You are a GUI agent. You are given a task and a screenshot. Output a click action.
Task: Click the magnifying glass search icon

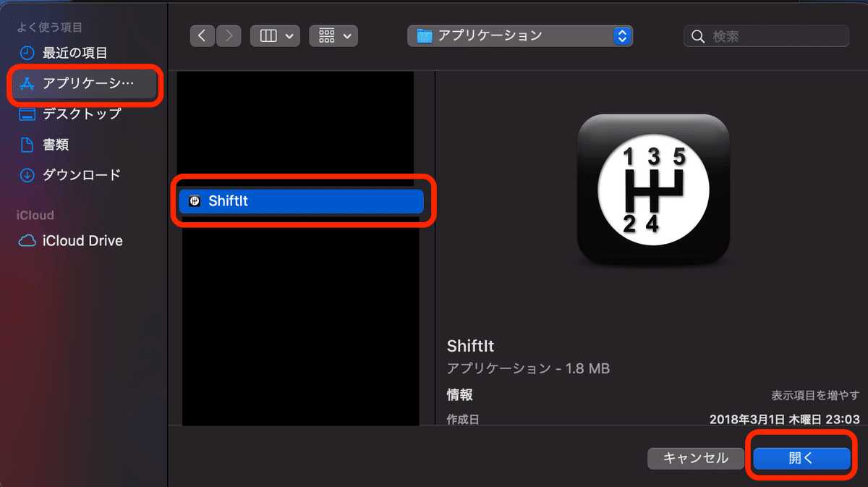[698, 36]
